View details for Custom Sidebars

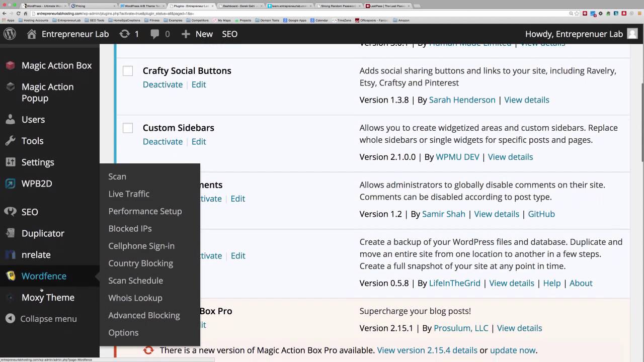(510, 157)
